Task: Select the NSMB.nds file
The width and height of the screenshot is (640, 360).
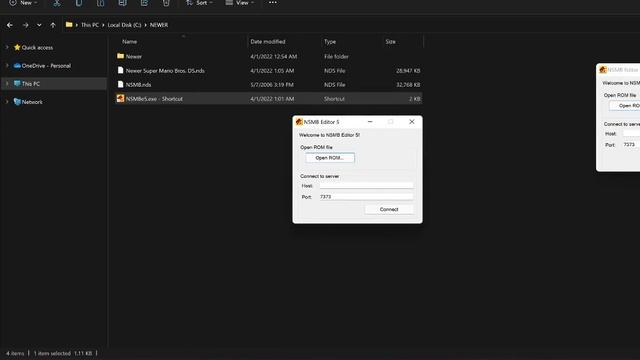Action: coord(269,84)
